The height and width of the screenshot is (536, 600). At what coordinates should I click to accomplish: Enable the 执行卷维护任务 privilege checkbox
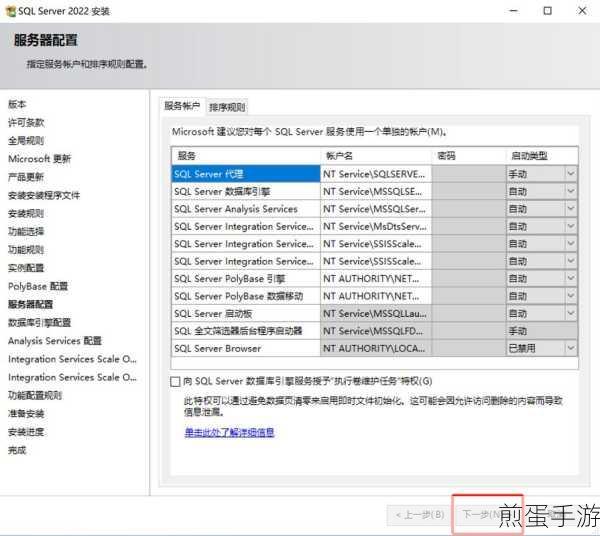tap(175, 381)
